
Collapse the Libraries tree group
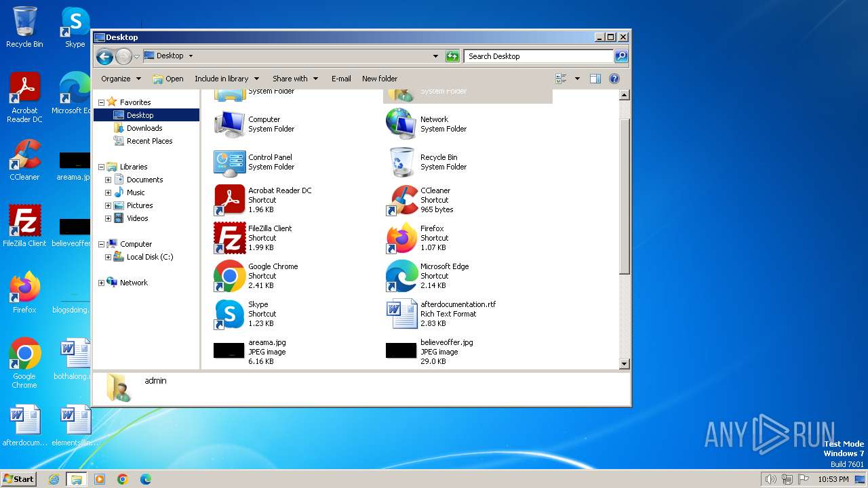point(102,167)
